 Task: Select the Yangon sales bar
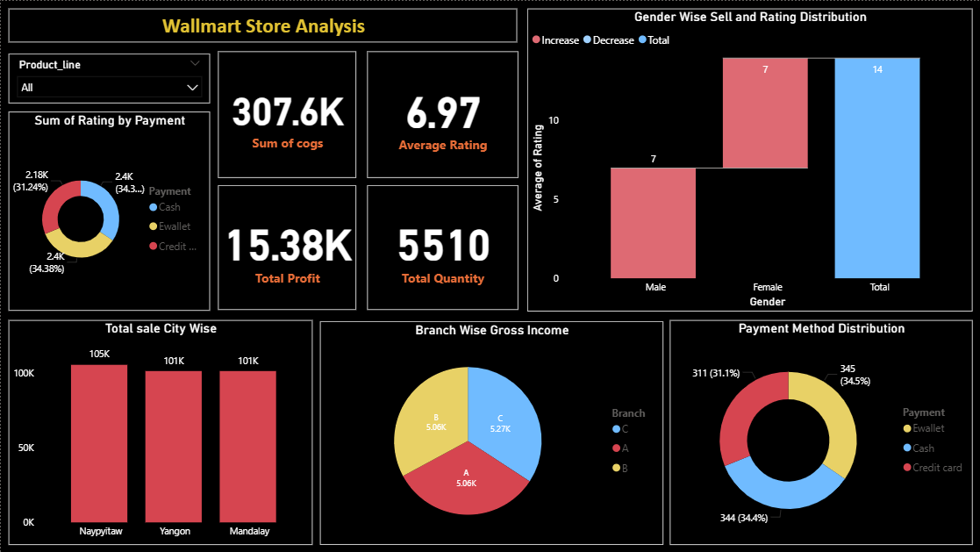coord(173,446)
